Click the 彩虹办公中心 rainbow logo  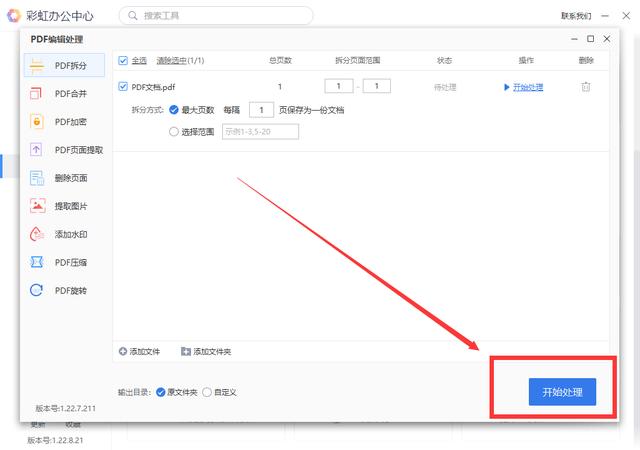14,16
